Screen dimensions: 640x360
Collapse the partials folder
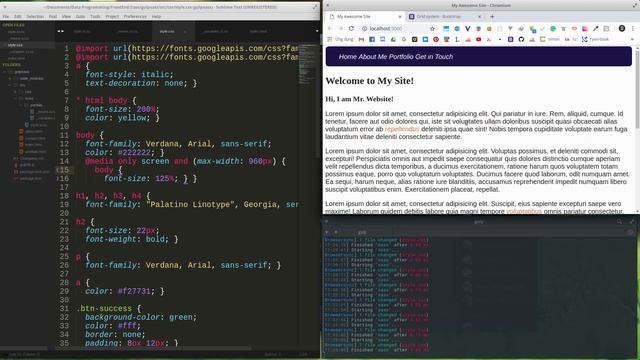click(20, 105)
